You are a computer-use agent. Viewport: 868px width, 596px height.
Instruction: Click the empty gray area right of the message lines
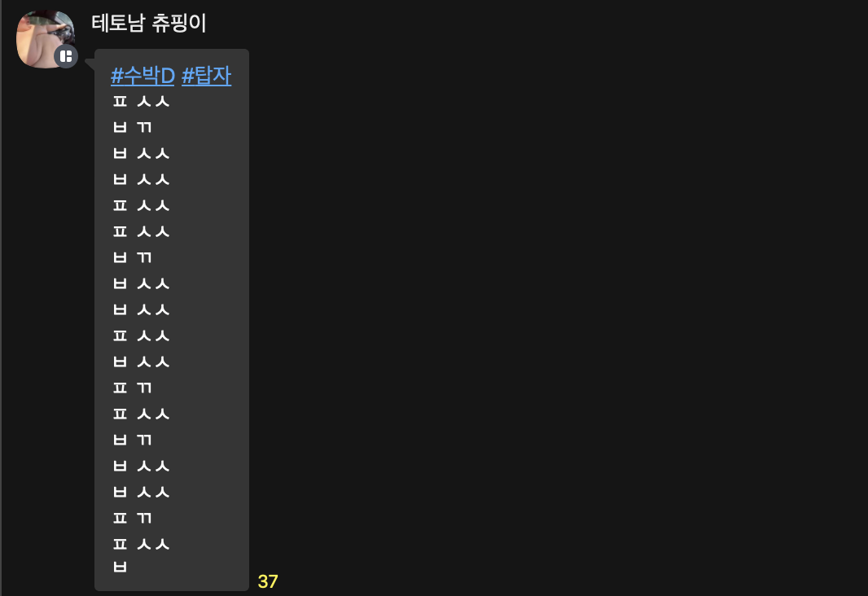(210, 332)
